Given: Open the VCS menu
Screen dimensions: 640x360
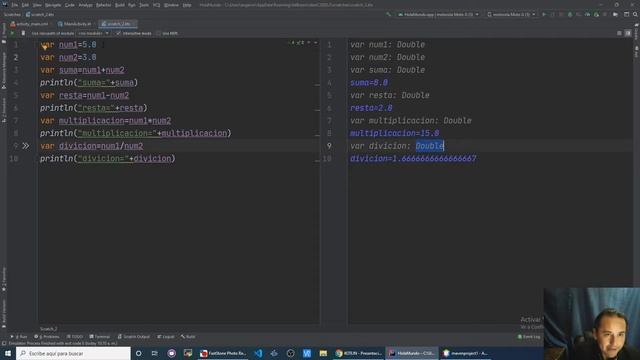Looking at the screenshot, I should coord(156,5).
